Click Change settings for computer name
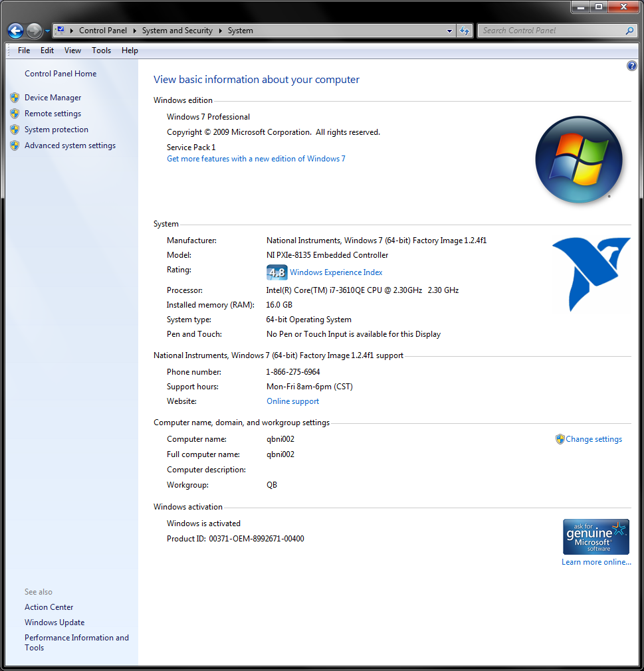This screenshot has height=671, width=644. [594, 439]
